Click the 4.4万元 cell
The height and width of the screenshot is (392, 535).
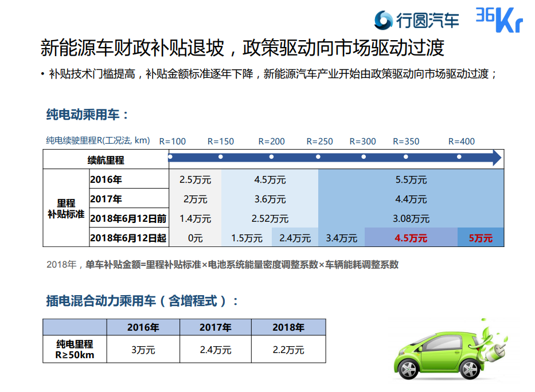pos(411,199)
